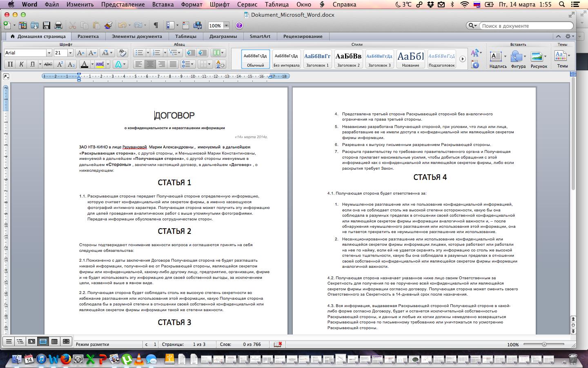Screen dimensions: 588x368
Task: Toggle show nonprinting paragraph marks
Action: point(156,25)
